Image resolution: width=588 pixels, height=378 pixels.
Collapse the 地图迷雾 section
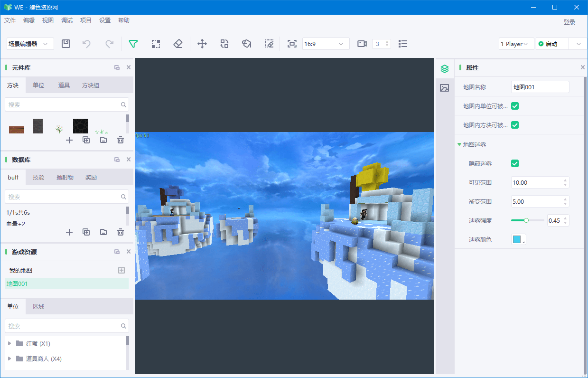tap(459, 144)
